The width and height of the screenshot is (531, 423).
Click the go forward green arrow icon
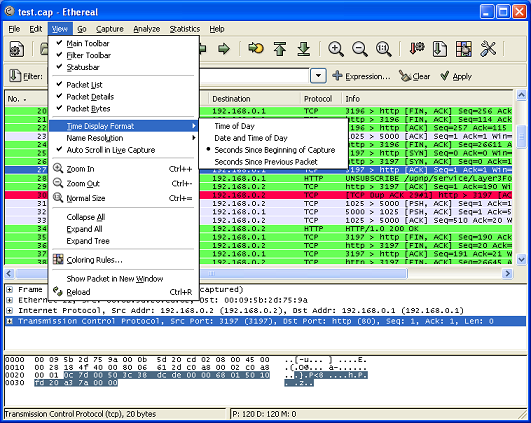[224, 49]
